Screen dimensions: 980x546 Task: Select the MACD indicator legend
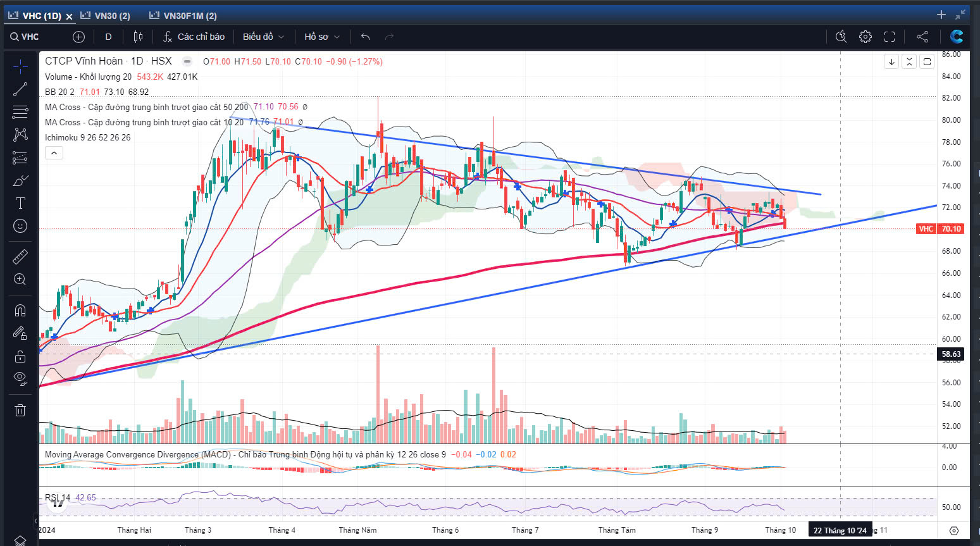coord(245,454)
